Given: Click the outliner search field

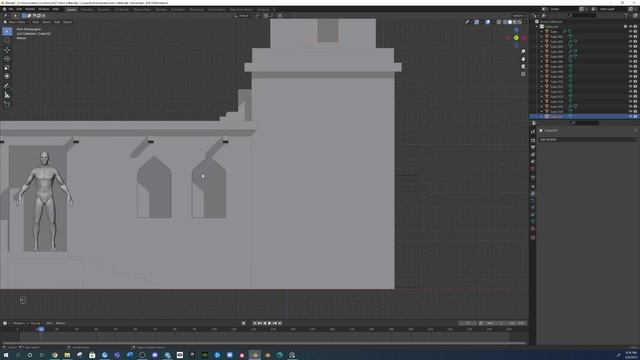Looking at the screenshot, I should (x=584, y=16).
